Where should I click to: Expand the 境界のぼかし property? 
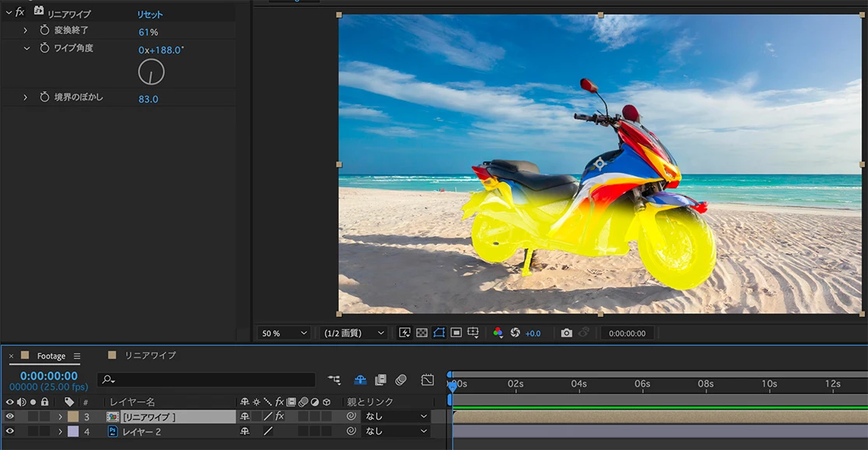tap(25, 97)
